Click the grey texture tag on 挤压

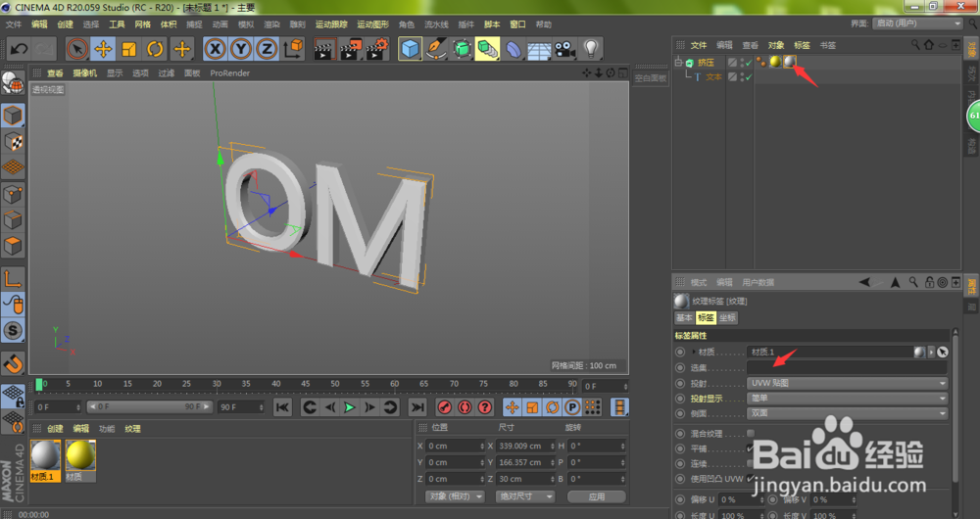click(790, 62)
